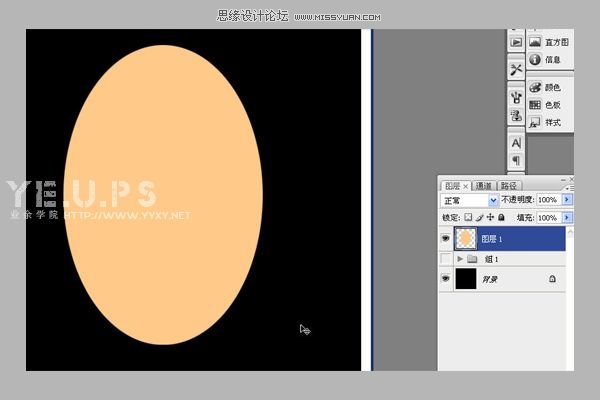600x400 pixels.
Task: Click lock all padlock icon
Action: [501, 217]
